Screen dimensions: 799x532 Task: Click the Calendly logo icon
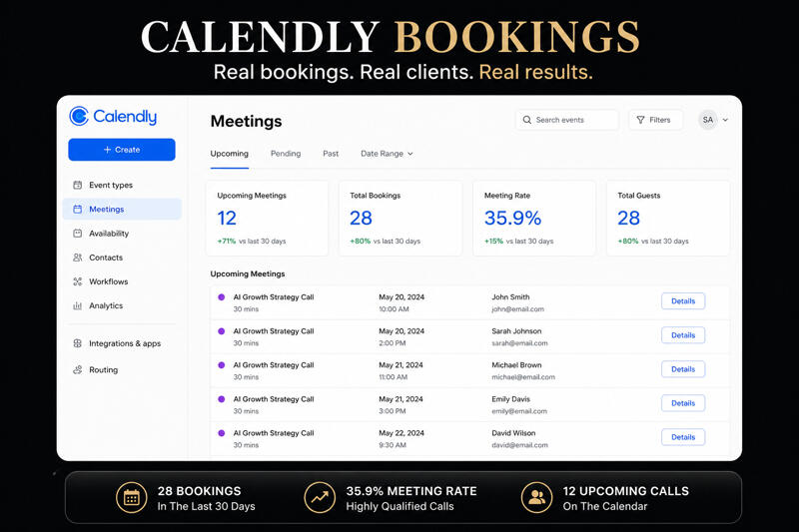click(x=79, y=117)
